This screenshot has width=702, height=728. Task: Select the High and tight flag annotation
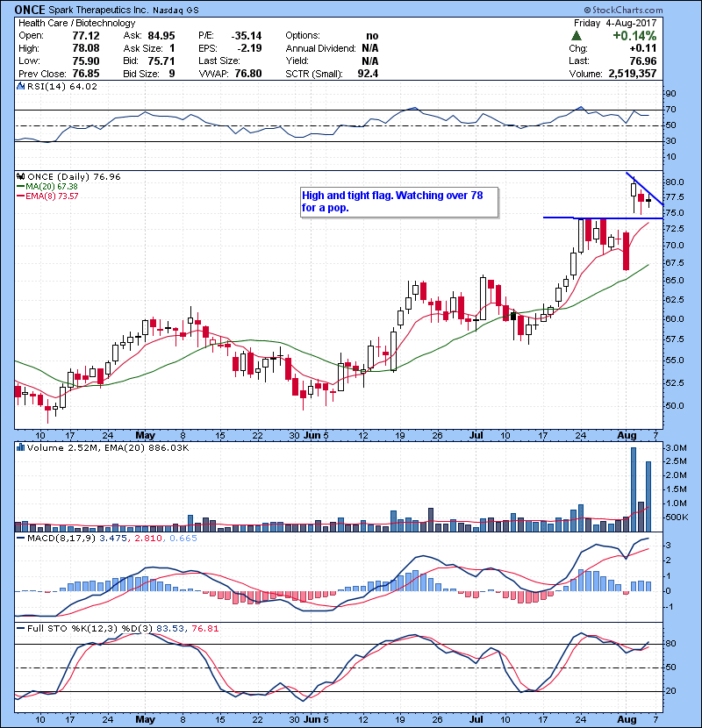pyautogui.click(x=398, y=202)
